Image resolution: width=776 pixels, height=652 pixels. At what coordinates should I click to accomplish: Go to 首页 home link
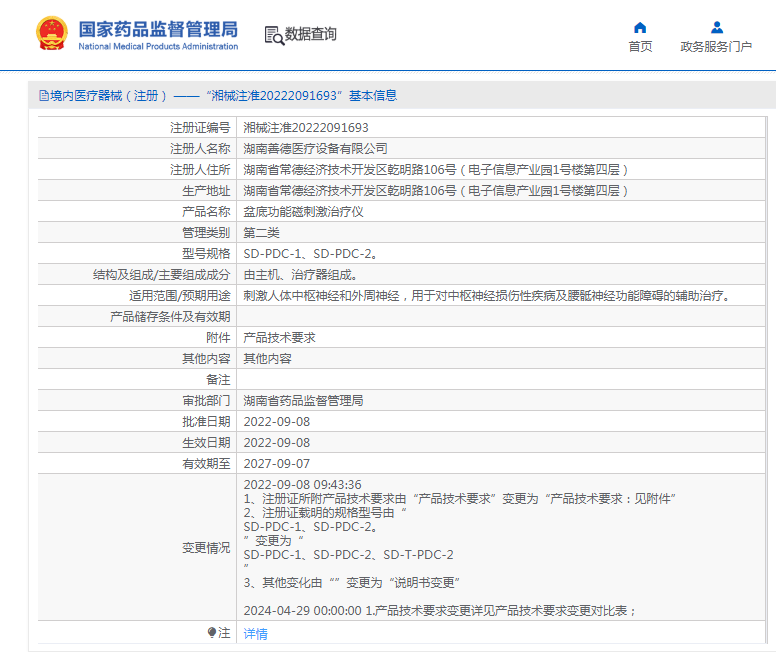click(640, 47)
